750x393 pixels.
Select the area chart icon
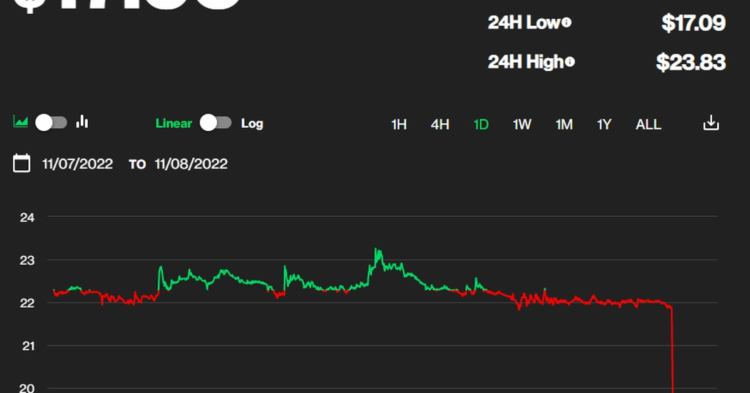coord(21,122)
